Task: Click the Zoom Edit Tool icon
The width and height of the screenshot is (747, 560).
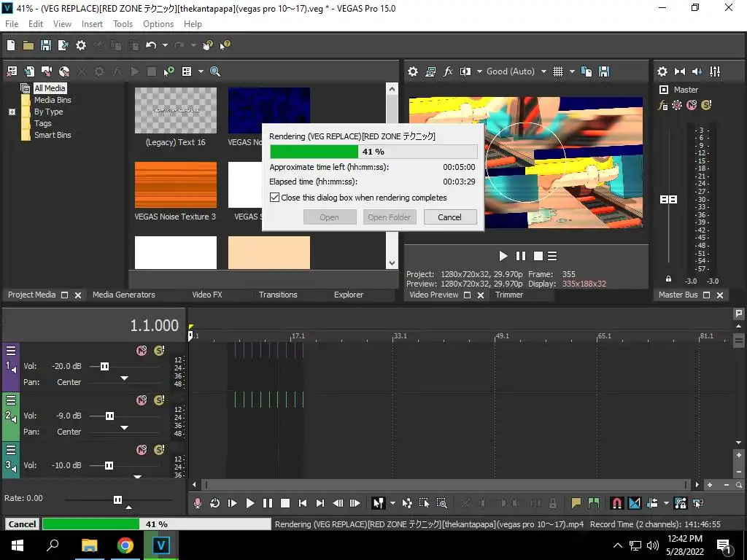Action: pyautogui.click(x=441, y=503)
